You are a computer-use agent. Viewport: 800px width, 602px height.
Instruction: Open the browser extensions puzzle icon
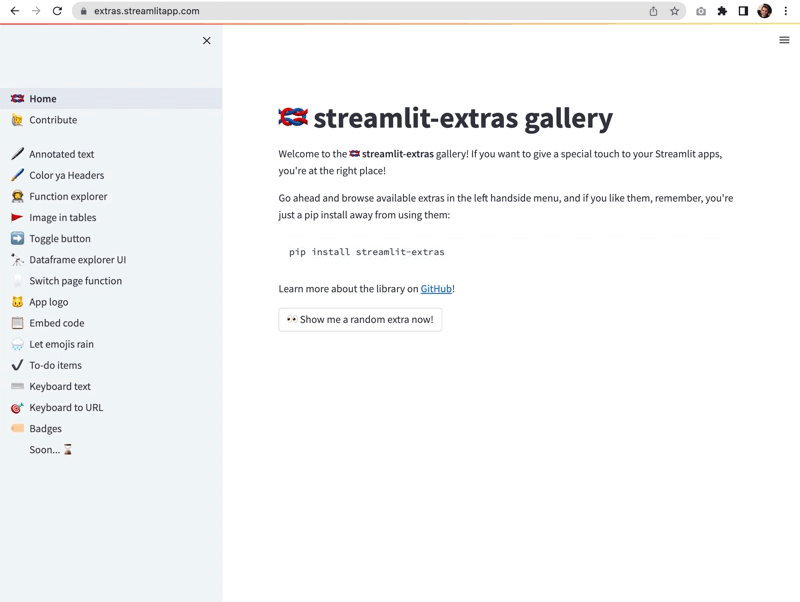[x=722, y=11]
